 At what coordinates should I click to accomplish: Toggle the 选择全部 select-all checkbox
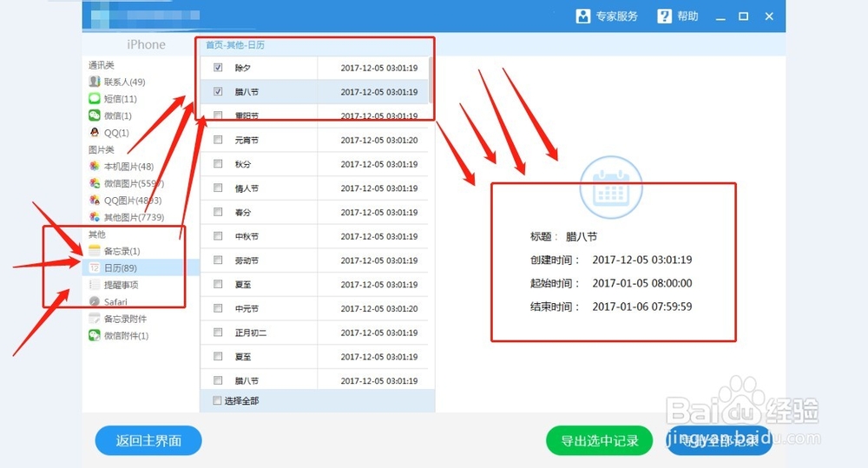point(217,400)
